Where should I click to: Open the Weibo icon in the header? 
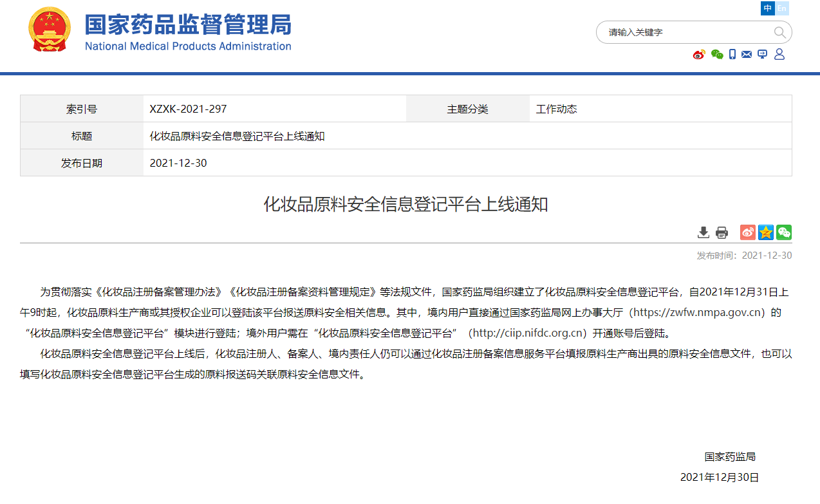[698, 55]
